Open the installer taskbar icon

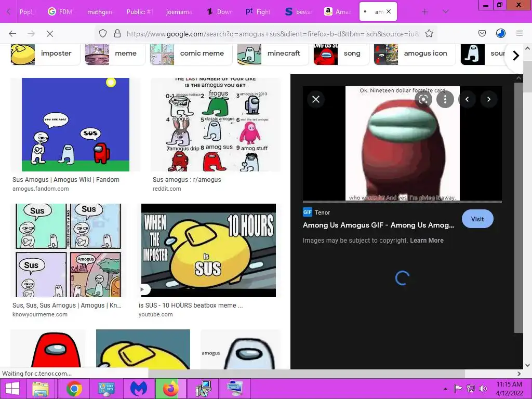pos(204,389)
